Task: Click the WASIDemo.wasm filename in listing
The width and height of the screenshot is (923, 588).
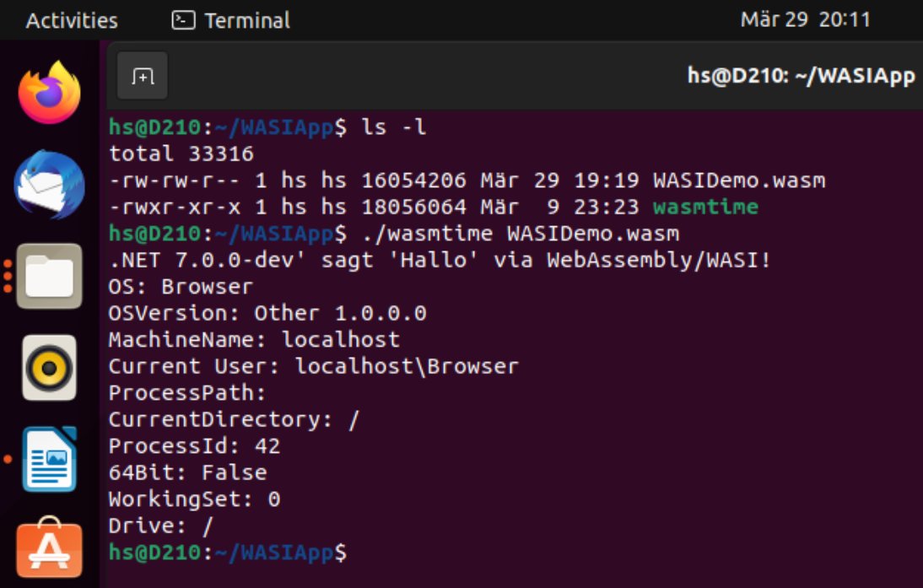Action: tap(739, 180)
